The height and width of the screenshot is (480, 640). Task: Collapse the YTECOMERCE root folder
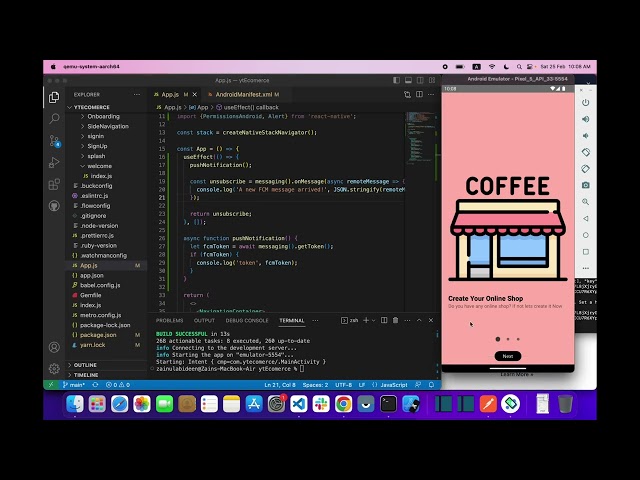(x=91, y=107)
